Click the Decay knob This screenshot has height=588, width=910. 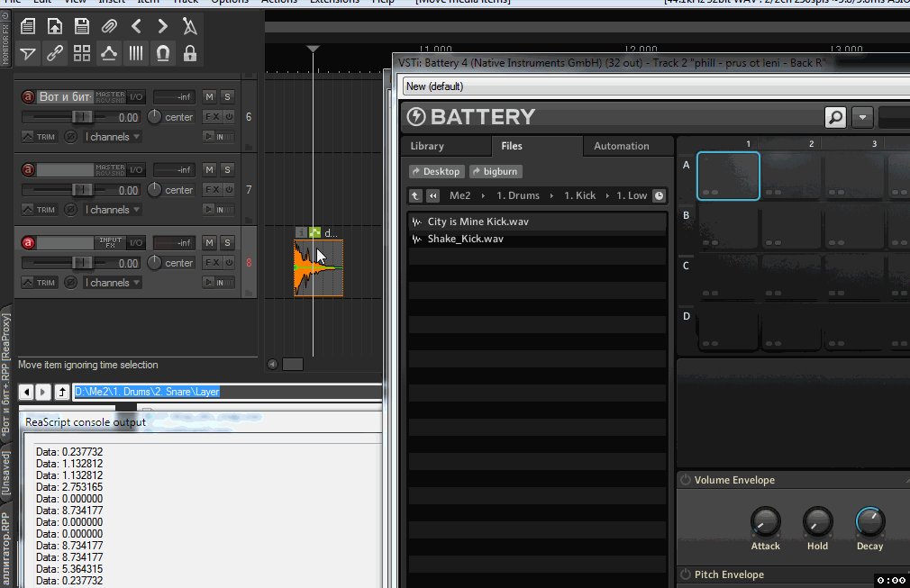pos(869,520)
